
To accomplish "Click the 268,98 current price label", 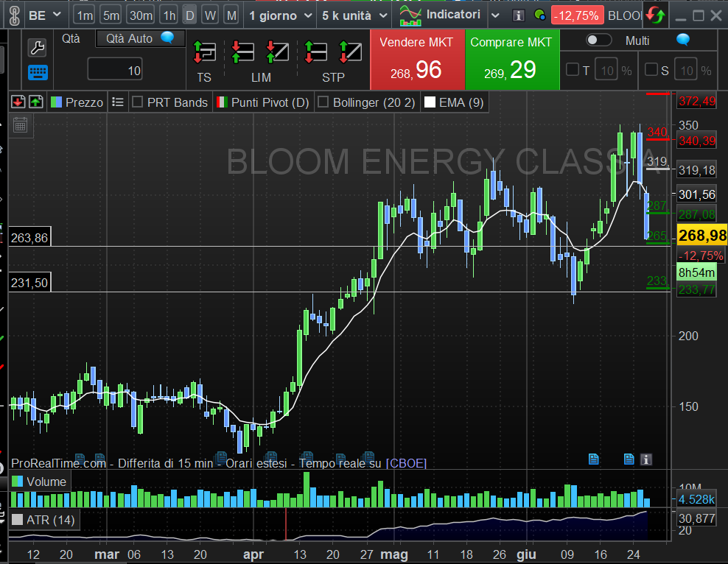I will 702,235.
